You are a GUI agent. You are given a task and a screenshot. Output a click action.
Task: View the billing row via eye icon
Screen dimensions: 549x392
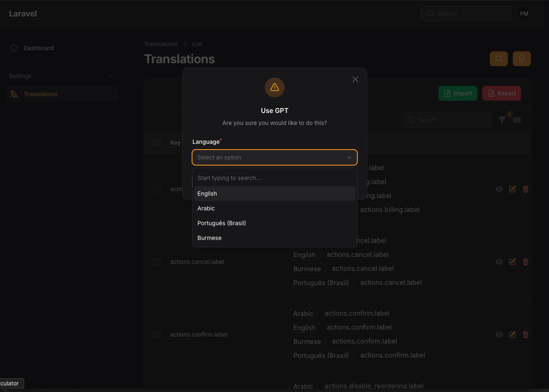[499, 189]
